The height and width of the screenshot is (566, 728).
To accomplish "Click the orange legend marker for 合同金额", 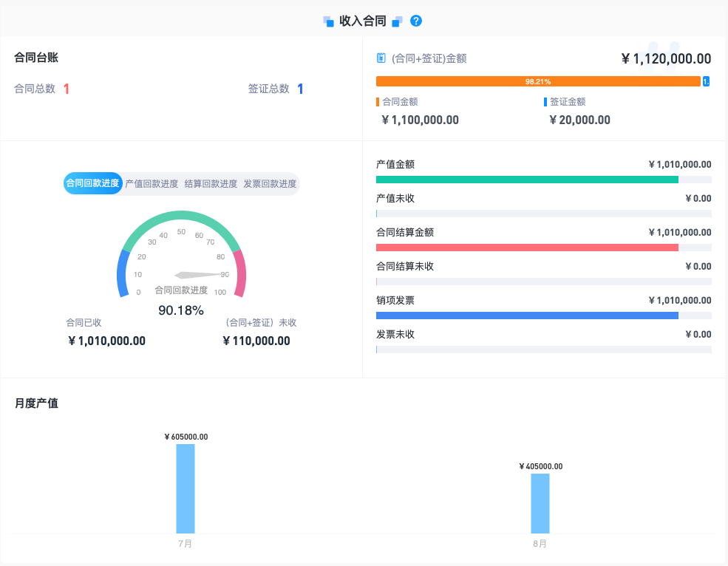I will pos(378,101).
